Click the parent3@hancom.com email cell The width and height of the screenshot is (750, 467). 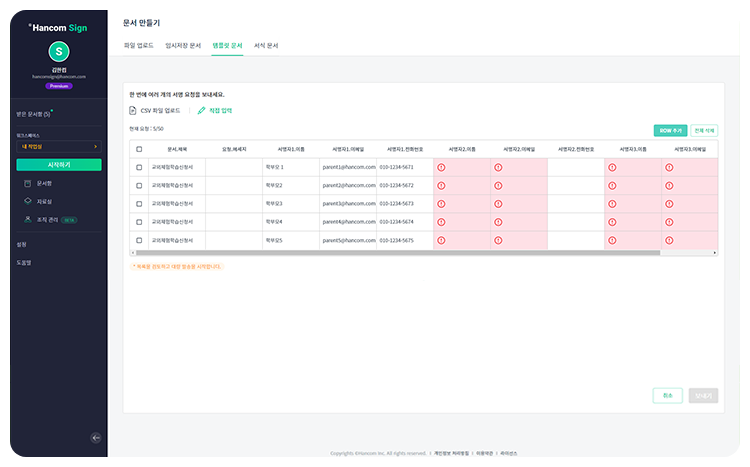[x=348, y=204]
